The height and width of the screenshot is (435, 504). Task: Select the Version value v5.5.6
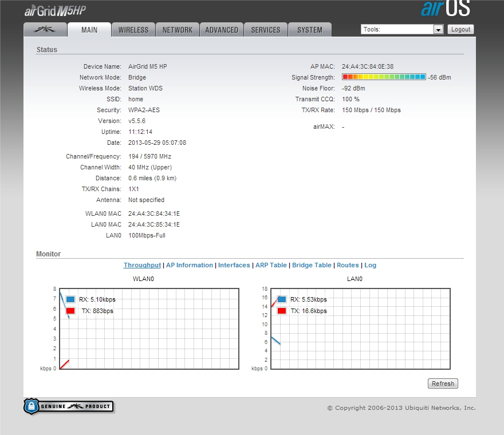tap(137, 121)
